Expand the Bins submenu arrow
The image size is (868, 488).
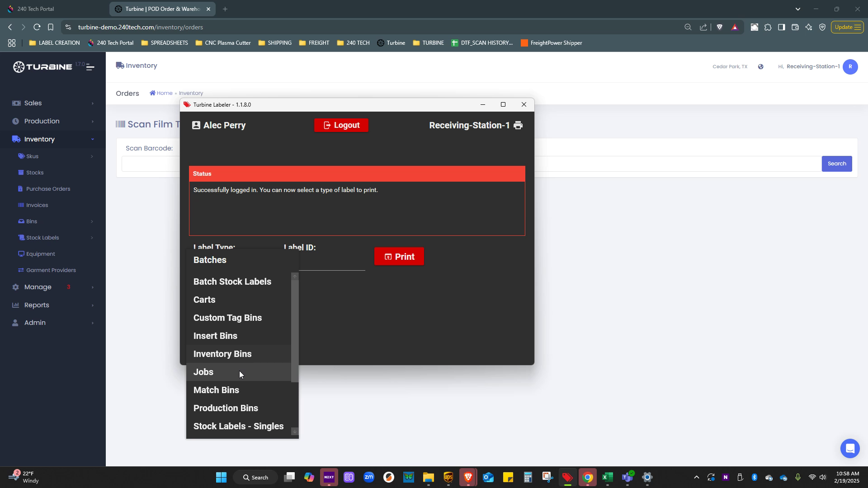(x=92, y=221)
